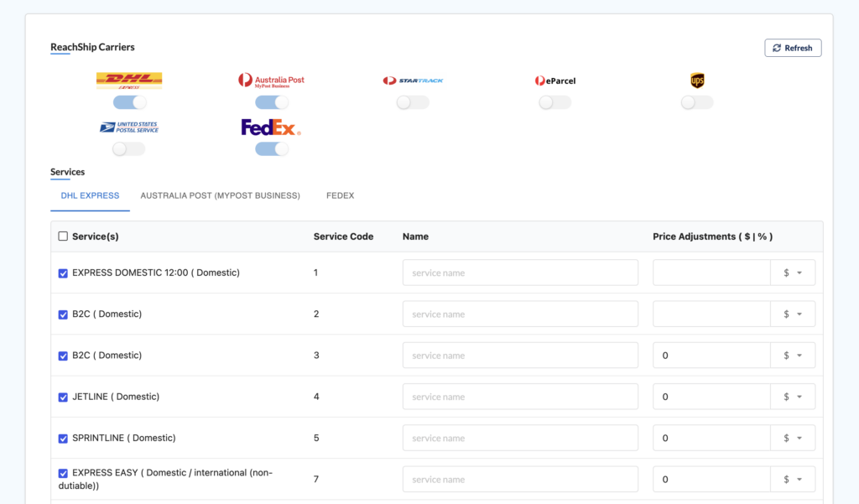Viewport: 859px width, 504px height.
Task: Click the FedEx carrier logo
Action: [271, 127]
